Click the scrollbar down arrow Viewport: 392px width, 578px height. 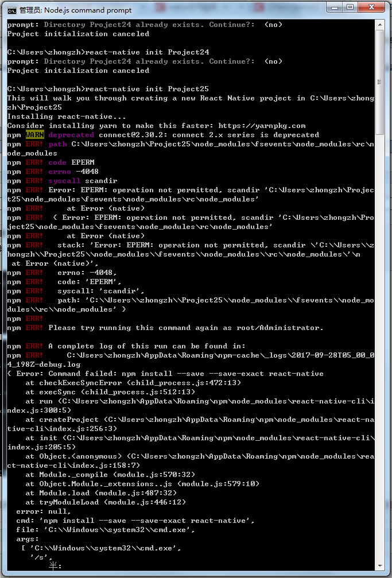[x=380, y=565]
